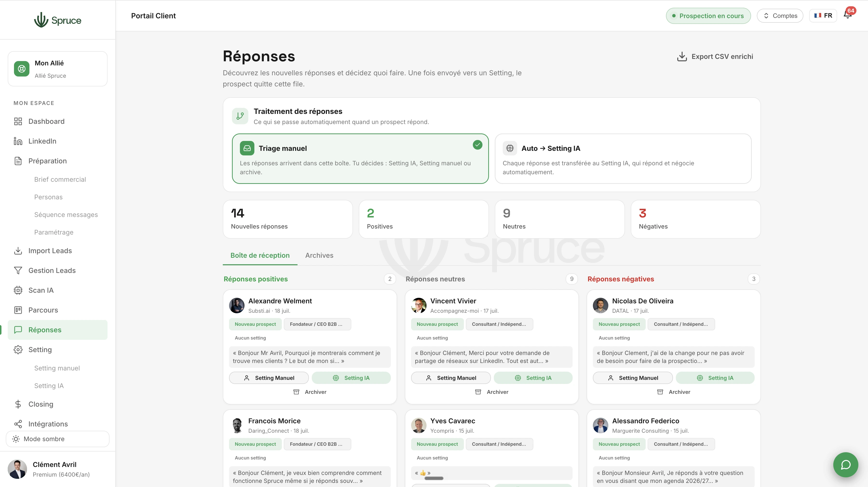Image resolution: width=868 pixels, height=487 pixels.
Task: Click the Scan IA chip icon
Action: (18, 290)
